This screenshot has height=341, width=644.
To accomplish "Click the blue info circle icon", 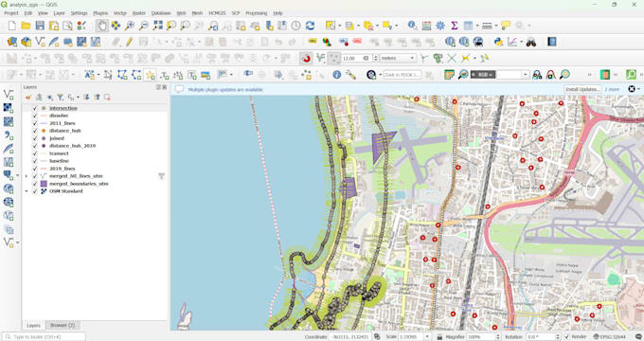I will pyautogui.click(x=337, y=75).
